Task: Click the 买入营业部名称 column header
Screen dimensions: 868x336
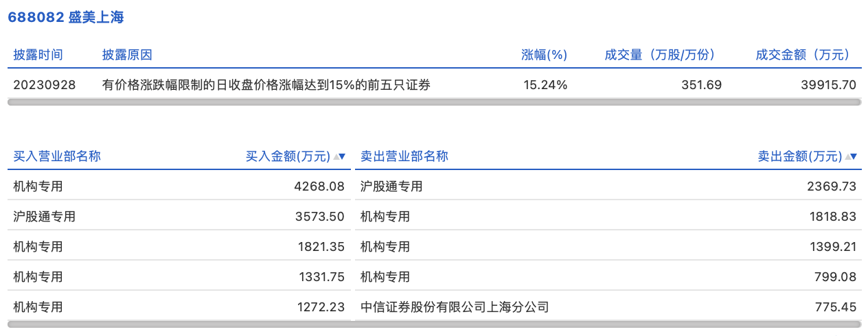Action: pos(57,156)
